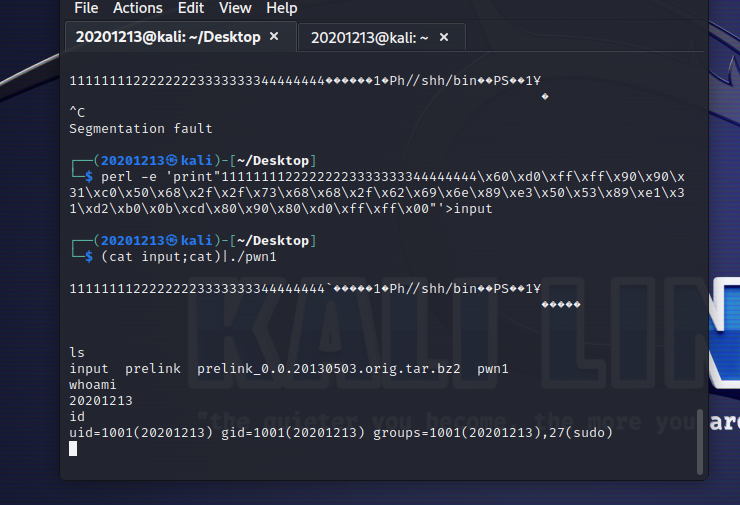
Task: Click the 'prelink' entry in ls output
Action: click(153, 369)
